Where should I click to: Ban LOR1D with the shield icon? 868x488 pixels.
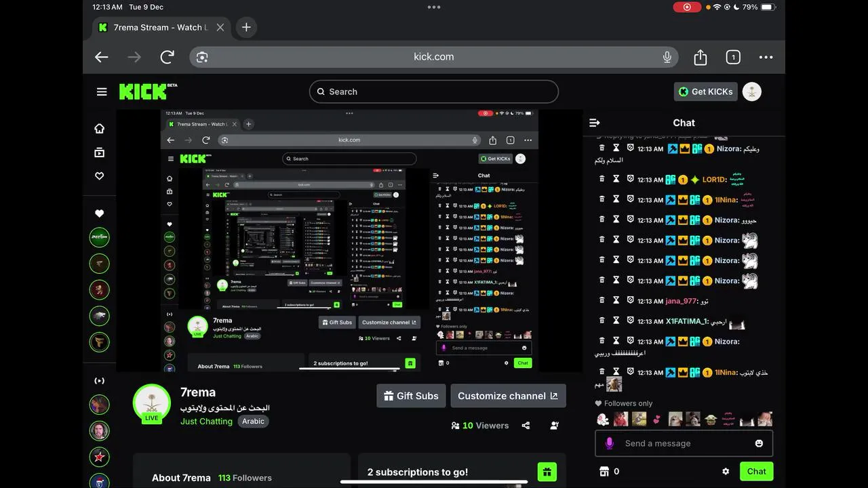[631, 179]
